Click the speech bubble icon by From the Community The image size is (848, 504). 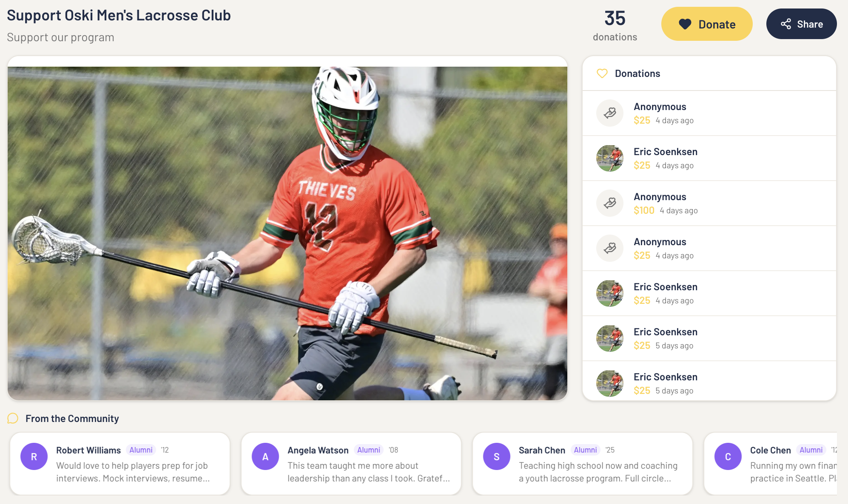13,419
